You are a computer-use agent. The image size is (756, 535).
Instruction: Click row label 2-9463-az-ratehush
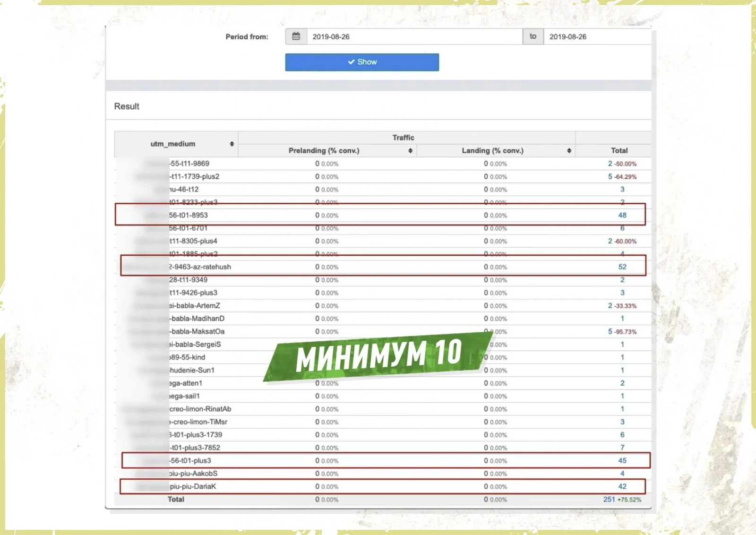(x=200, y=267)
